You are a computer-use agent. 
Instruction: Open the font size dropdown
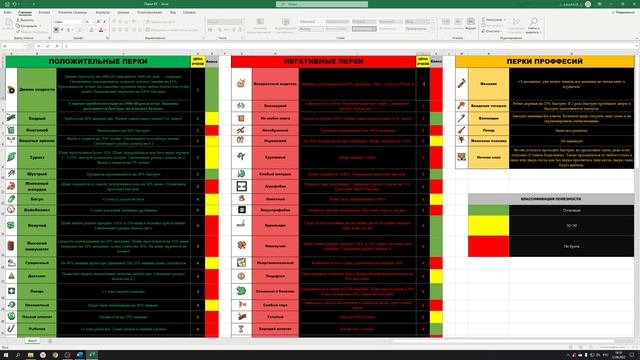point(93,22)
